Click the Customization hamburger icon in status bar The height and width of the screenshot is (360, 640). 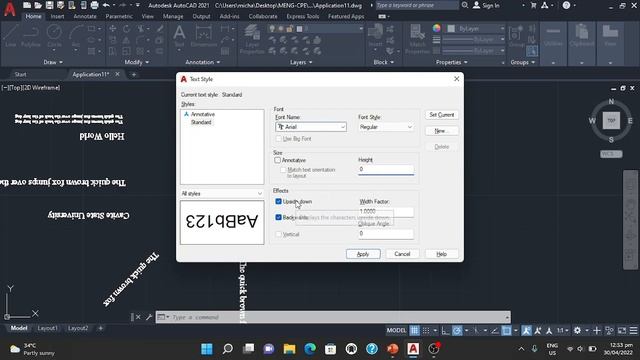[x=633, y=330]
